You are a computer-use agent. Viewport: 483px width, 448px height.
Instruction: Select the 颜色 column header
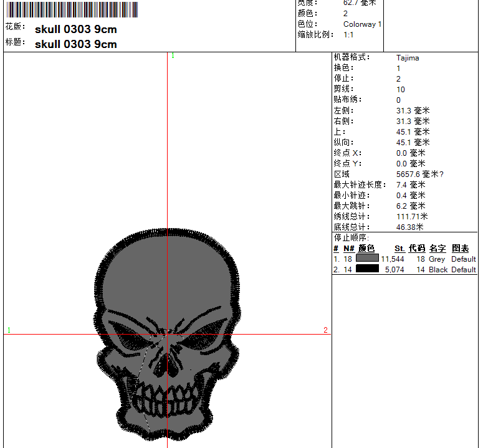pyautogui.click(x=366, y=249)
